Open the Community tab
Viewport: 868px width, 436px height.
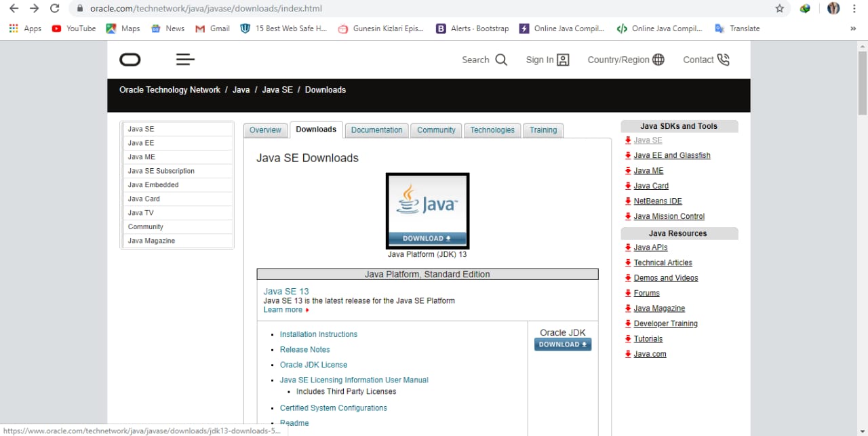coord(435,130)
